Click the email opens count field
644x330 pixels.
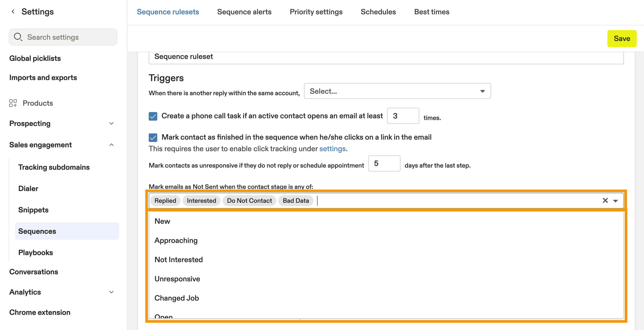403,116
